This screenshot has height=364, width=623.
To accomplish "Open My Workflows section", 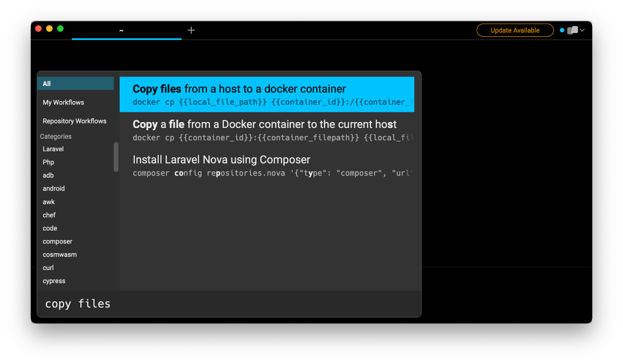I will coord(63,102).
